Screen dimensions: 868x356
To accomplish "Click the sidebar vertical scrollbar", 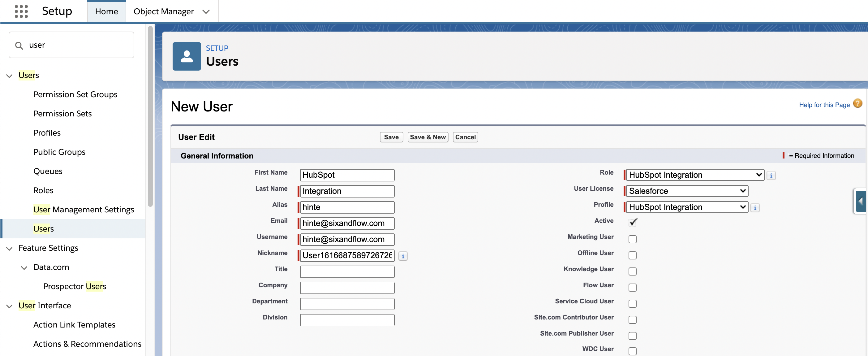I will click(150, 116).
